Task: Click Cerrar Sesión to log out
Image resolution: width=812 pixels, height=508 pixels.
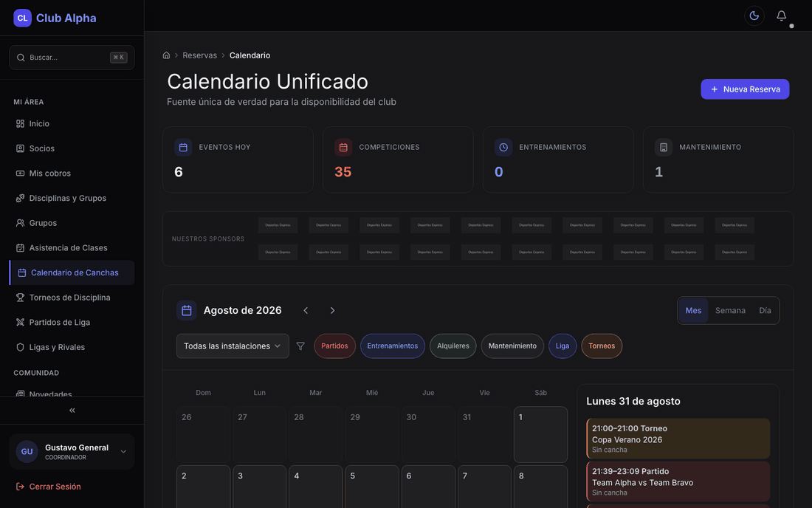Action: click(x=49, y=487)
